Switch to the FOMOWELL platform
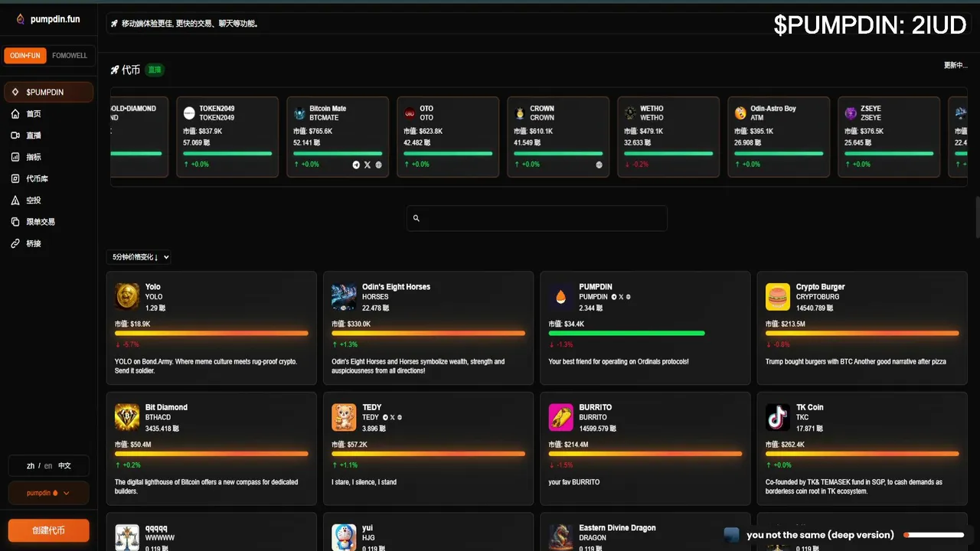980x551 pixels. point(70,56)
